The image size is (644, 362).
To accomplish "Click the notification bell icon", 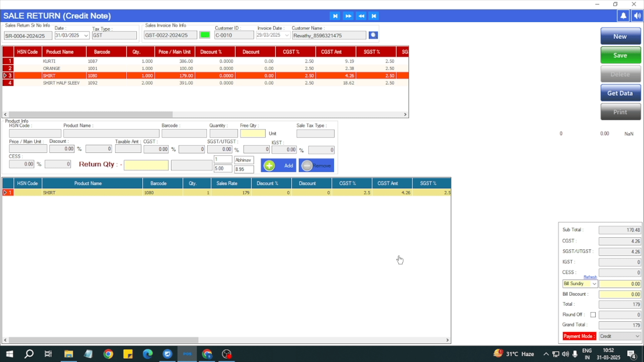I will (623, 16).
